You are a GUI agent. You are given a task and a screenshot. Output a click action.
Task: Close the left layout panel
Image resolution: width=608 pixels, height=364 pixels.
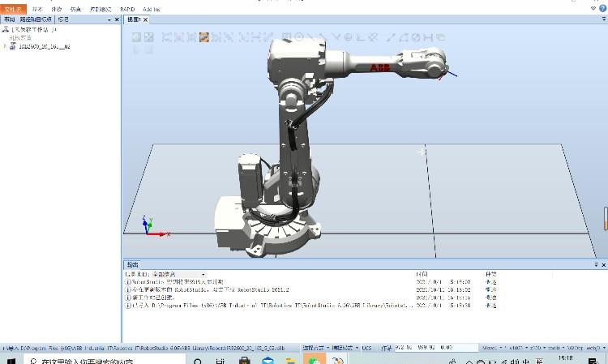tap(118, 19)
